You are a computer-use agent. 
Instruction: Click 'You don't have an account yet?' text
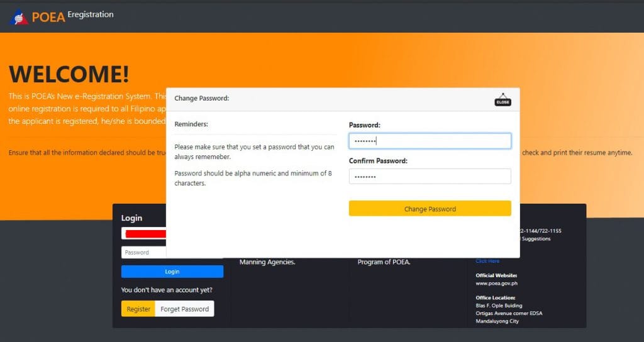point(167,290)
